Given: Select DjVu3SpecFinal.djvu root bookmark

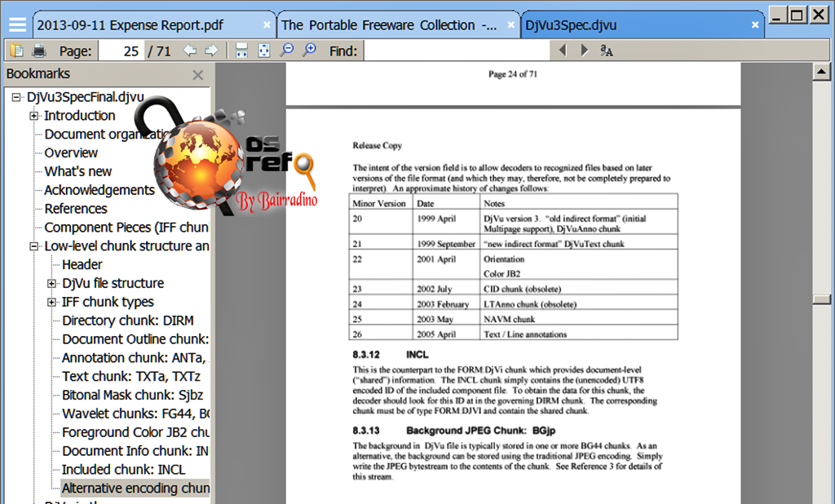Looking at the screenshot, I should point(85,97).
